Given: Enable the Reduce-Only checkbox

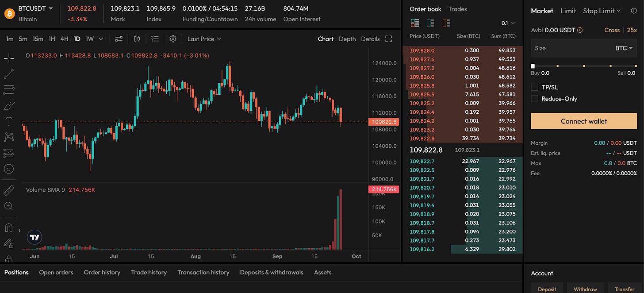Looking at the screenshot, I should pos(535,99).
